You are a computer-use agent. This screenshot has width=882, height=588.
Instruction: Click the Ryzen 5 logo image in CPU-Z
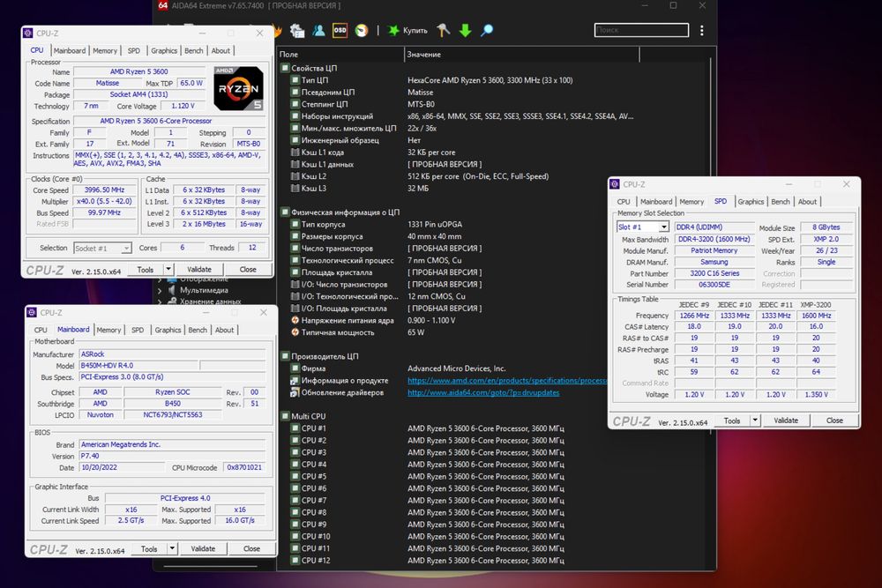pos(238,88)
